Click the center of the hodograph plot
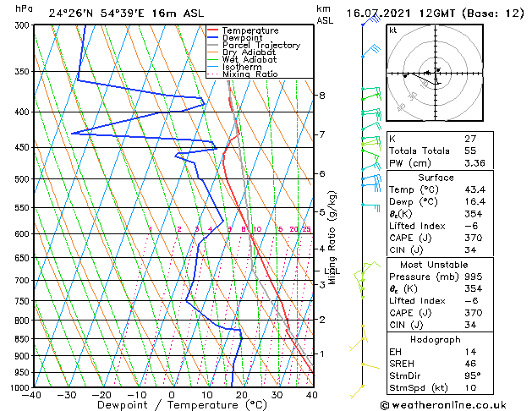The width and height of the screenshot is (532, 411). tap(435, 74)
